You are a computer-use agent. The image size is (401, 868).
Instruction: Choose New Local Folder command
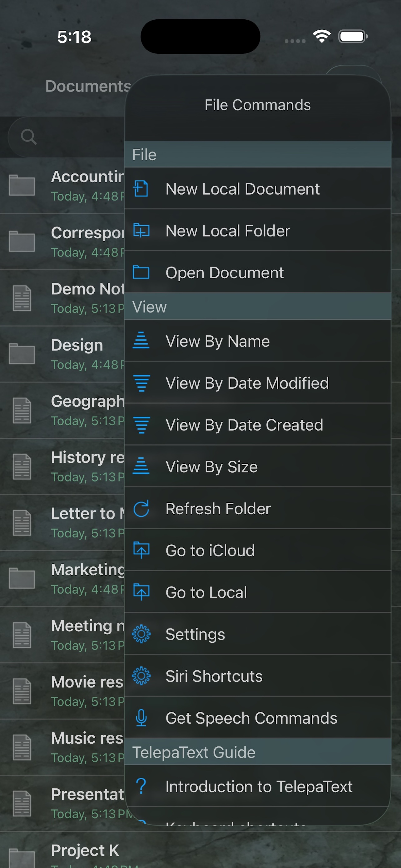coord(258,231)
